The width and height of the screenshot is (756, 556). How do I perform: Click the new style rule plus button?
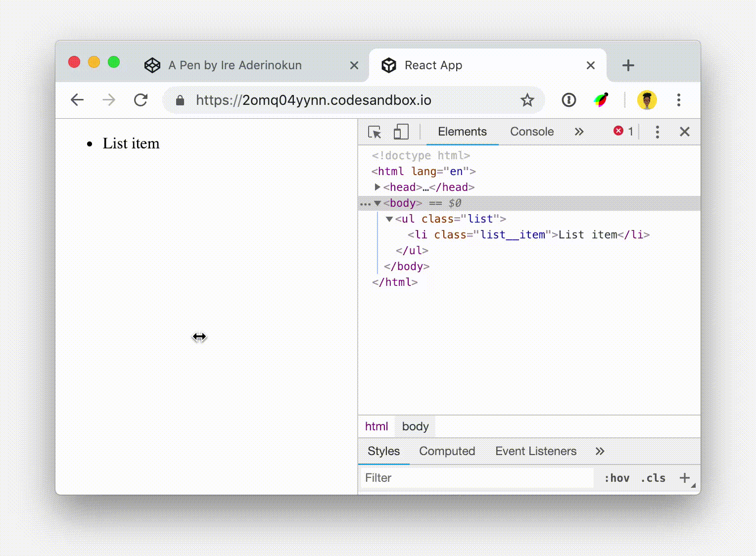point(685,478)
